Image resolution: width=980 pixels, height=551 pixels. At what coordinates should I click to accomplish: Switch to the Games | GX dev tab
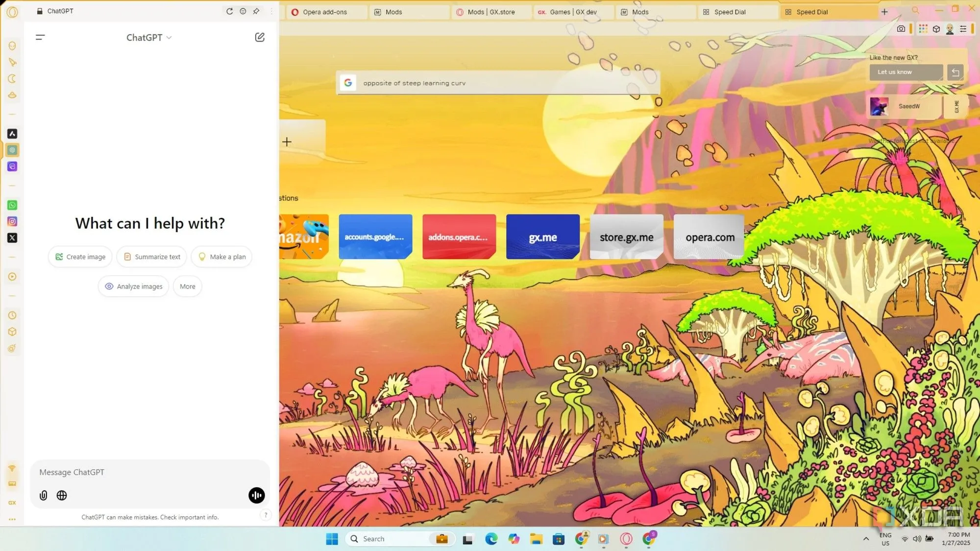click(573, 12)
